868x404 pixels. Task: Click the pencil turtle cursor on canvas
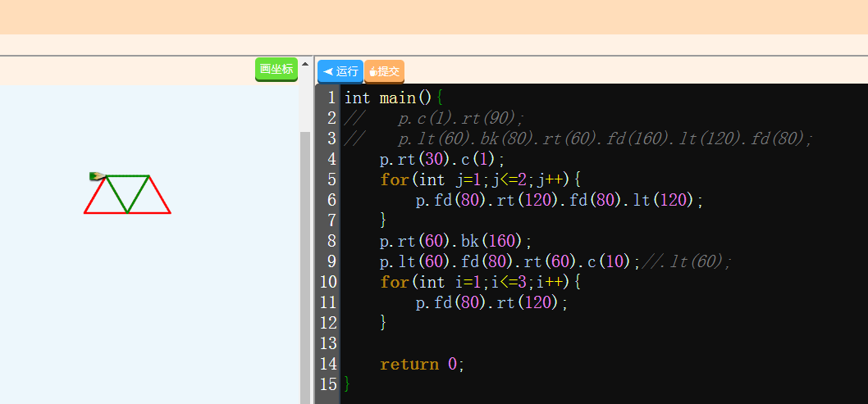click(x=98, y=176)
